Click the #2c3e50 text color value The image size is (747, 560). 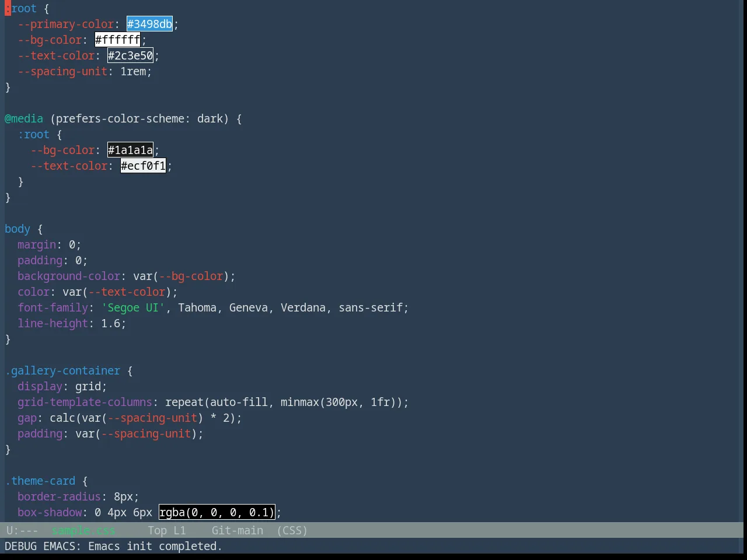click(x=131, y=55)
